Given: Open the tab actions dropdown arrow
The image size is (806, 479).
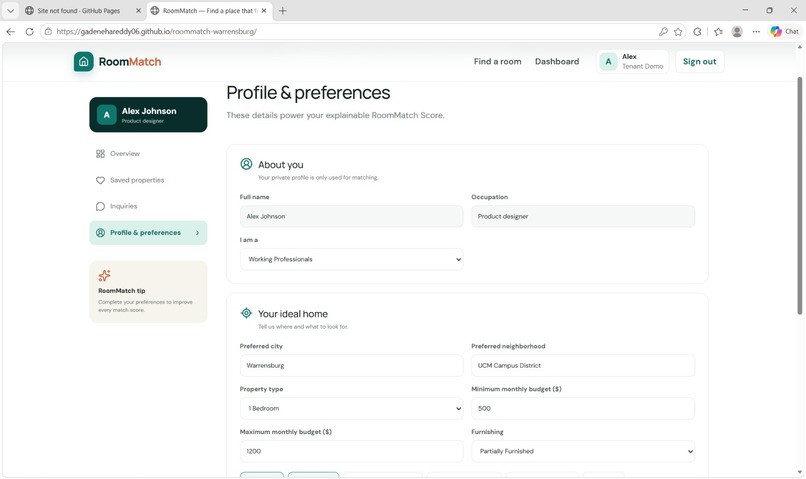Looking at the screenshot, I should (x=10, y=10).
